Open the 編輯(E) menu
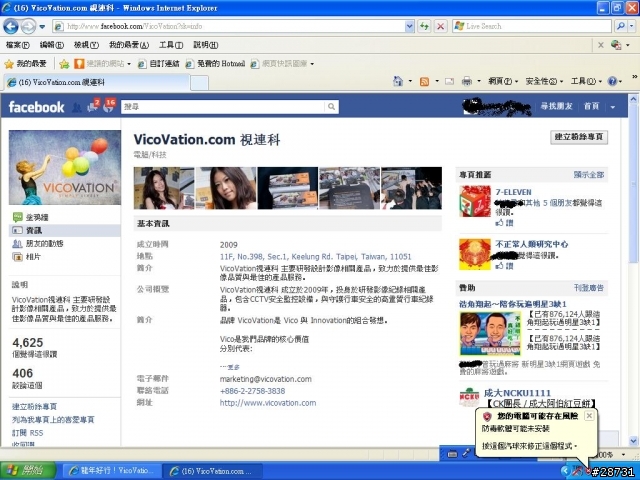The height and width of the screenshot is (480, 640). pyautogui.click(x=51, y=45)
